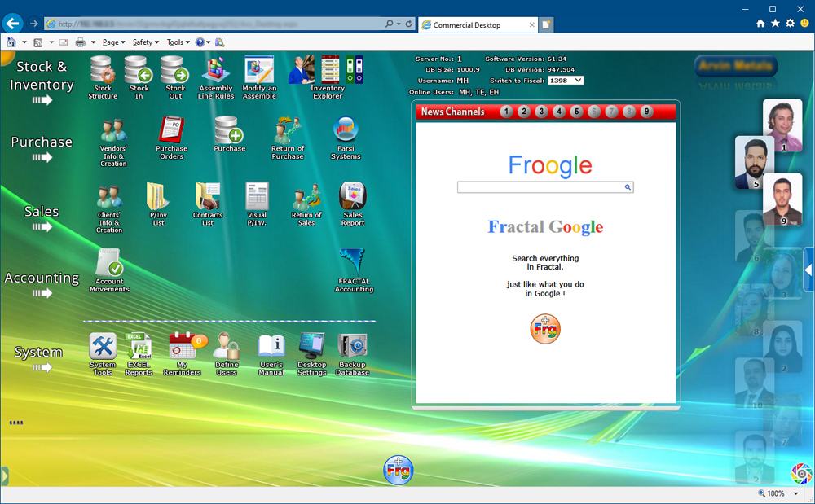Image resolution: width=815 pixels, height=504 pixels.
Task: Expand the browser Help dropdown arrow
Action: (209, 42)
